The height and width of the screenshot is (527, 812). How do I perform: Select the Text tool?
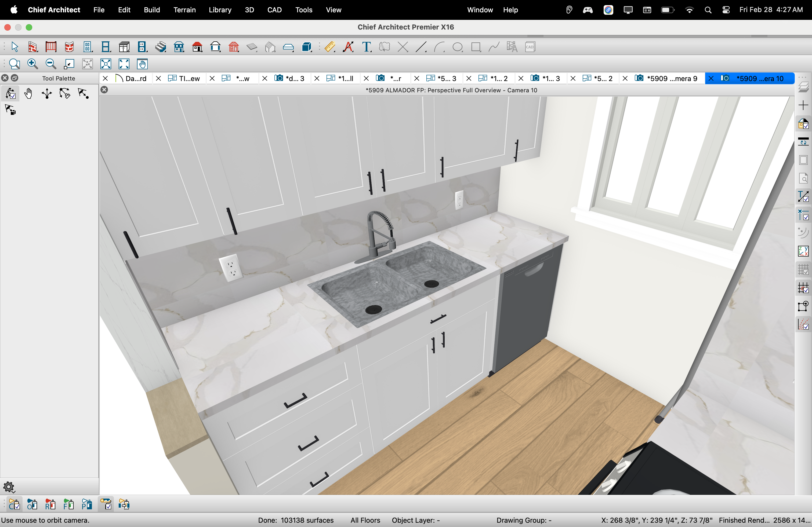[x=367, y=47]
